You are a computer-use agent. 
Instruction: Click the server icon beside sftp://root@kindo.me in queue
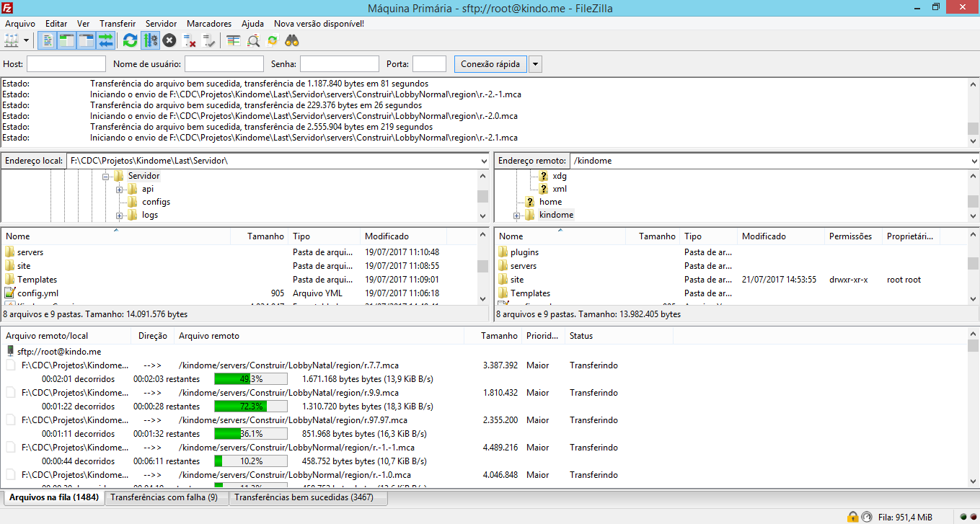click(10, 351)
